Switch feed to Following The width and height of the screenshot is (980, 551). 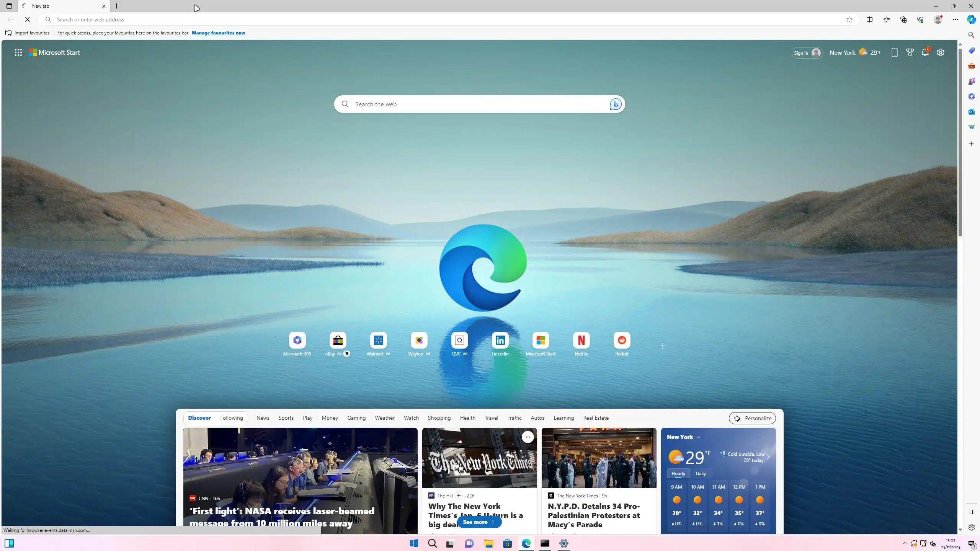231,418
